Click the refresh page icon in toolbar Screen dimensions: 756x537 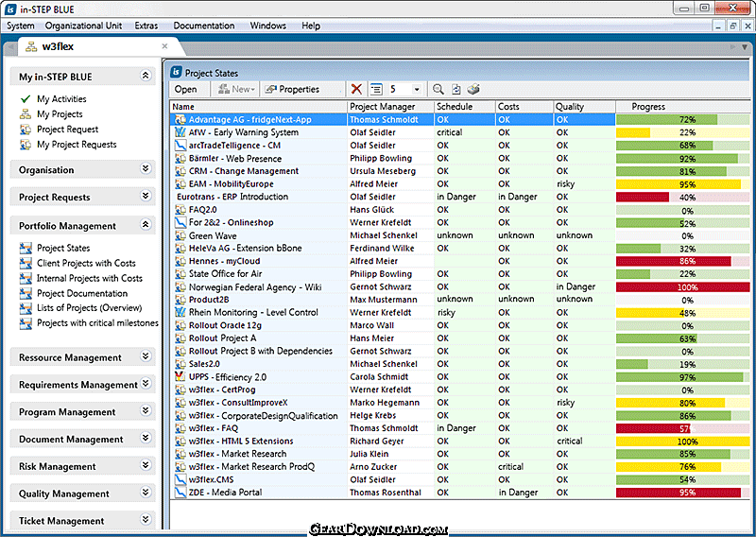pos(456,89)
